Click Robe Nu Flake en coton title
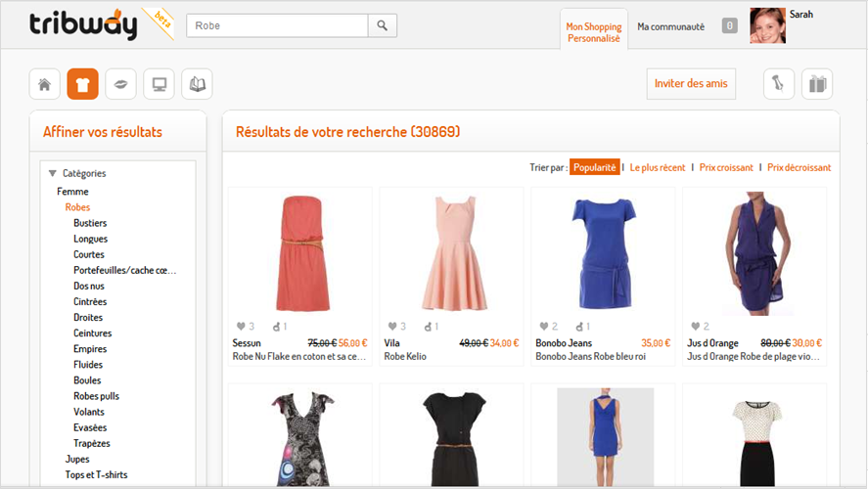 click(298, 357)
